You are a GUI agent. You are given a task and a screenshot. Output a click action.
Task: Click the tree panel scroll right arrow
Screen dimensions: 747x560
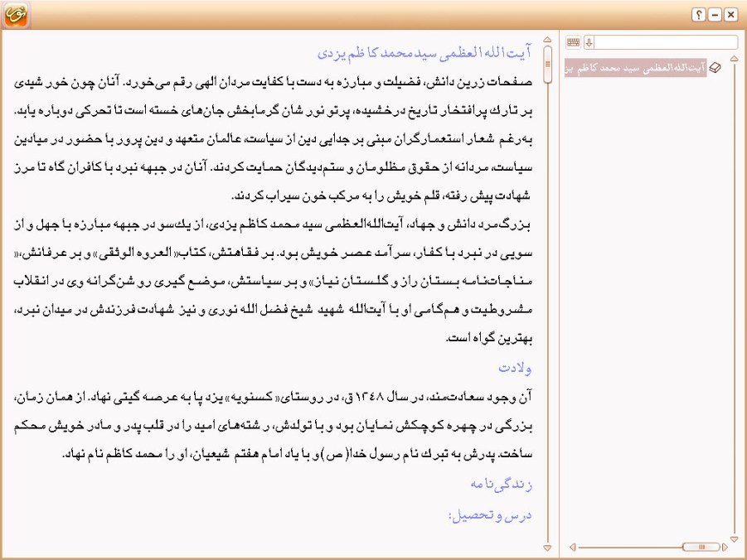[725, 547]
